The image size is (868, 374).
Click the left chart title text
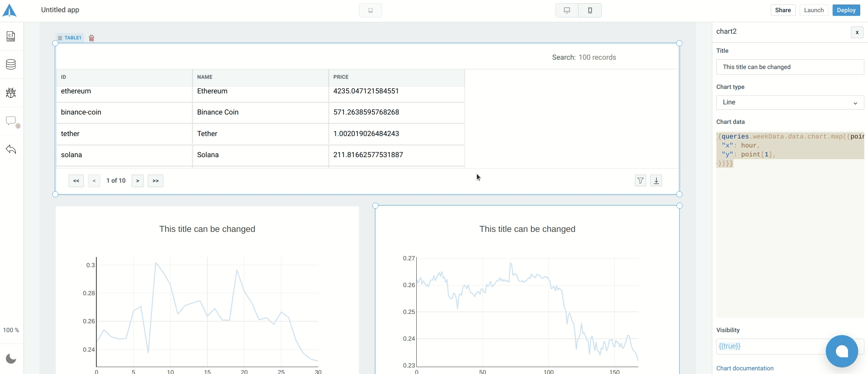coord(207,229)
